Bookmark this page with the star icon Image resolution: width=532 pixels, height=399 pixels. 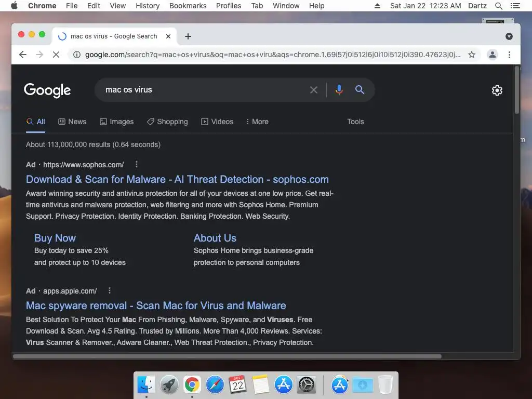point(472,55)
